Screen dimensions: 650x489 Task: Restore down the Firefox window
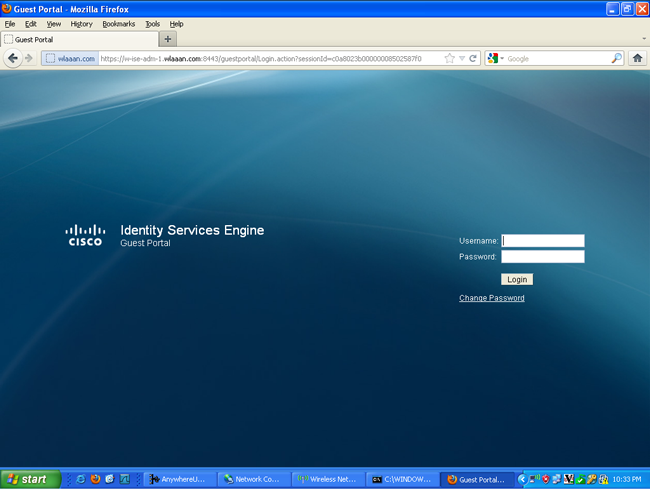pos(627,9)
